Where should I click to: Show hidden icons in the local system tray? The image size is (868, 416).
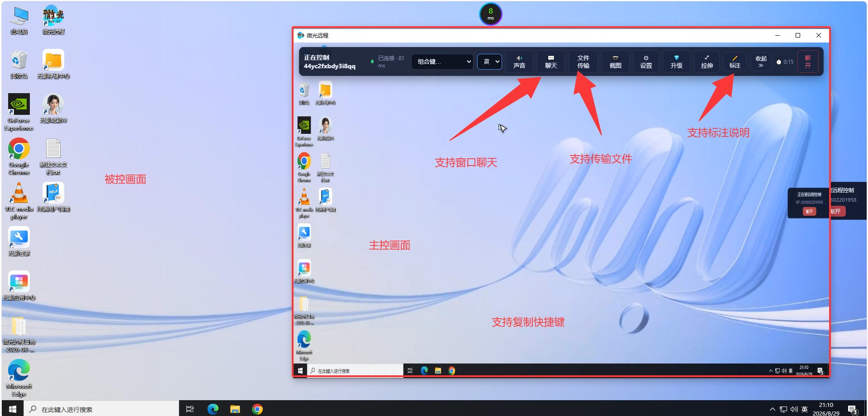point(772,409)
